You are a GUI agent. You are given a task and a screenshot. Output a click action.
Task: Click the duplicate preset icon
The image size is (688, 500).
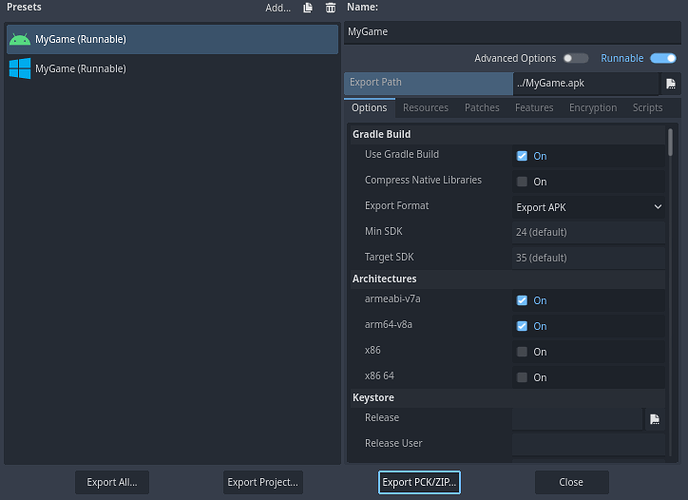click(308, 8)
